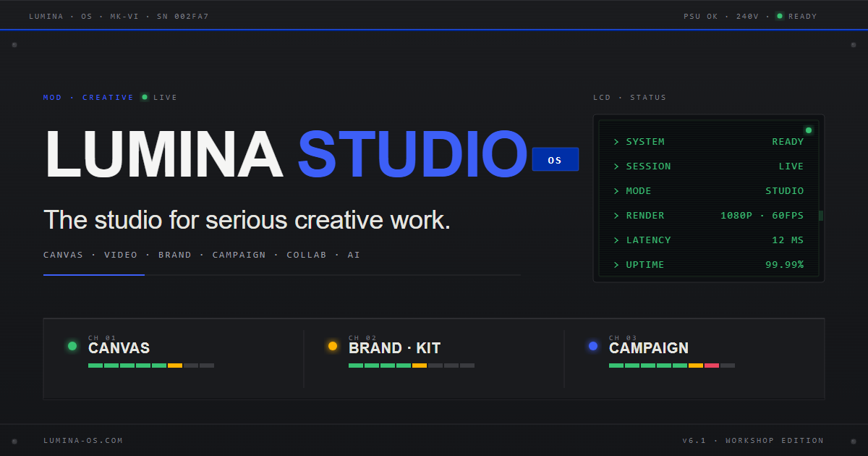
Task: Select VIDEO in the feature list
Action: click(x=121, y=255)
